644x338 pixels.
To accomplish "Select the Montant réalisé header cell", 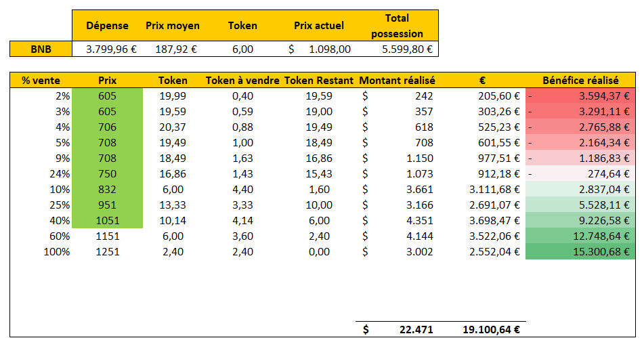I will 397,80.
